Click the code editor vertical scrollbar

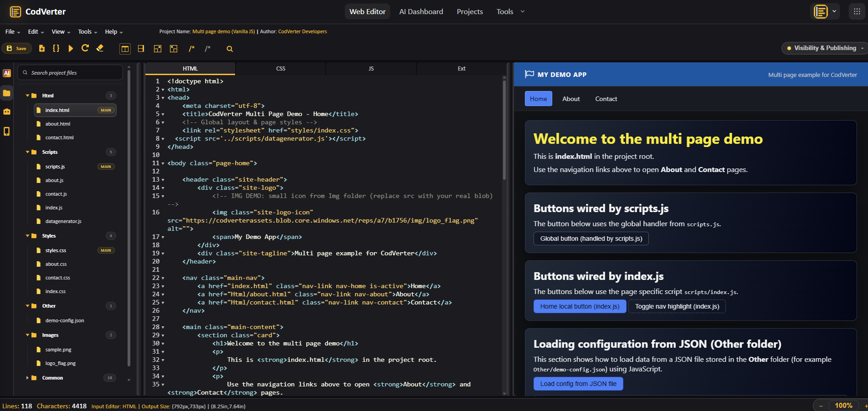click(x=504, y=130)
